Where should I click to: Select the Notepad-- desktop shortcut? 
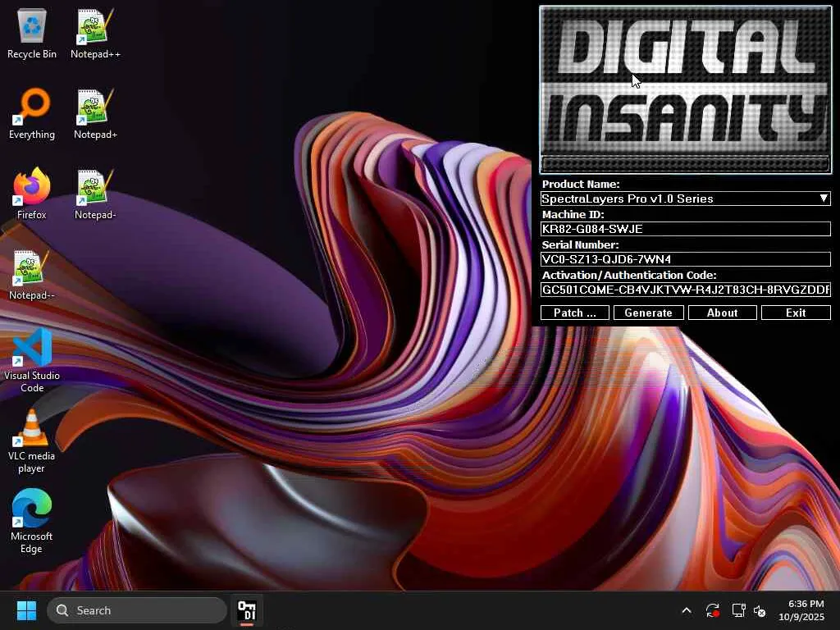(32, 275)
